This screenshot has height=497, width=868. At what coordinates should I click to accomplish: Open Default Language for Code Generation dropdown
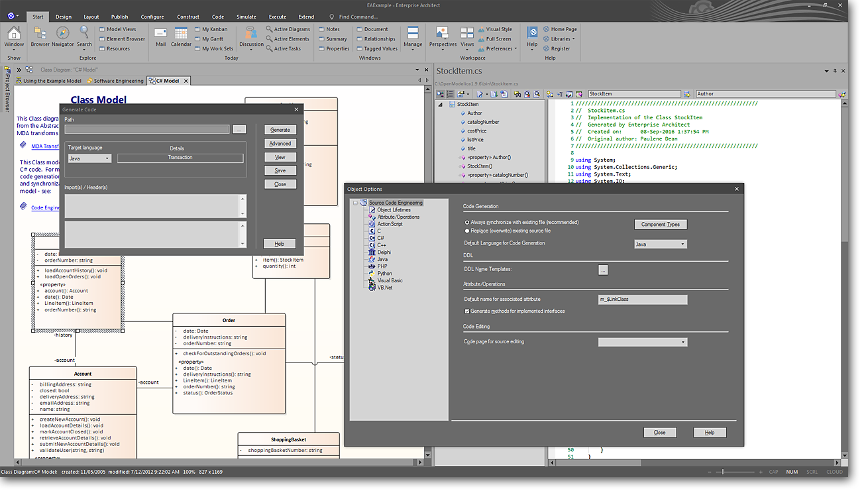660,245
